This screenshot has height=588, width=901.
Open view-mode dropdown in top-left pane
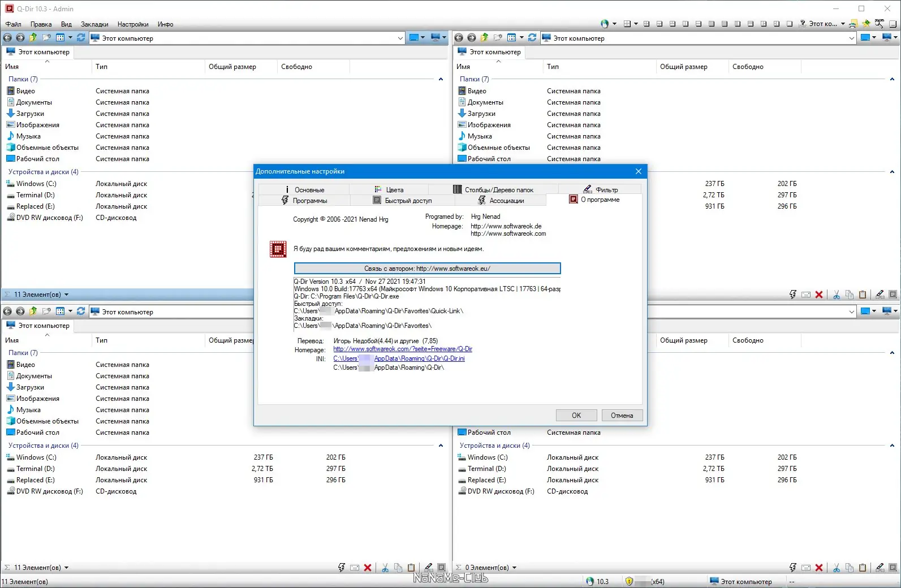tap(70, 38)
